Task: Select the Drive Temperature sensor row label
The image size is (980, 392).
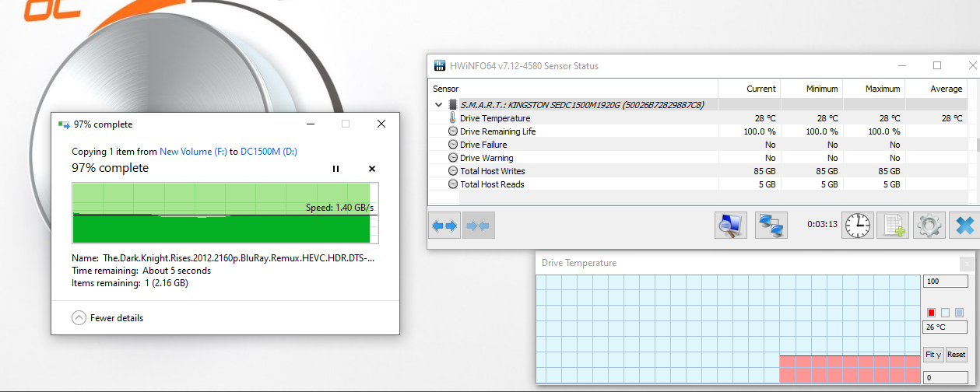Action: pyautogui.click(x=495, y=118)
